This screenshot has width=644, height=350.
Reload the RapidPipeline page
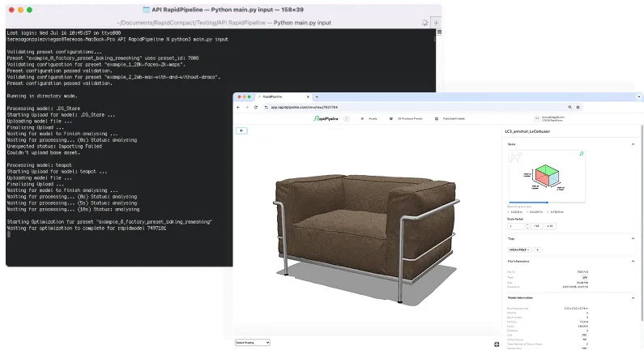[x=255, y=107]
